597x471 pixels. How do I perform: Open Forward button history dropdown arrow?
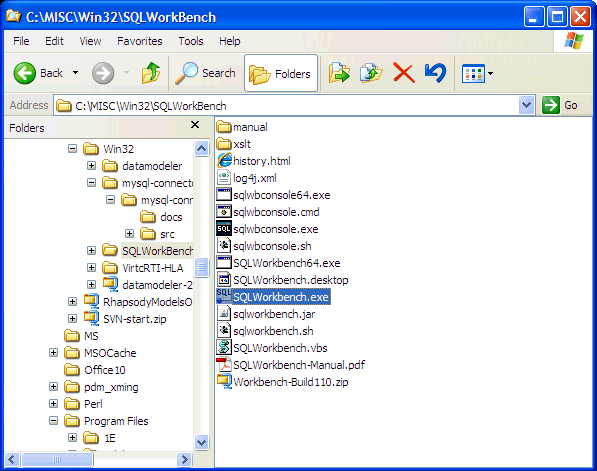126,72
